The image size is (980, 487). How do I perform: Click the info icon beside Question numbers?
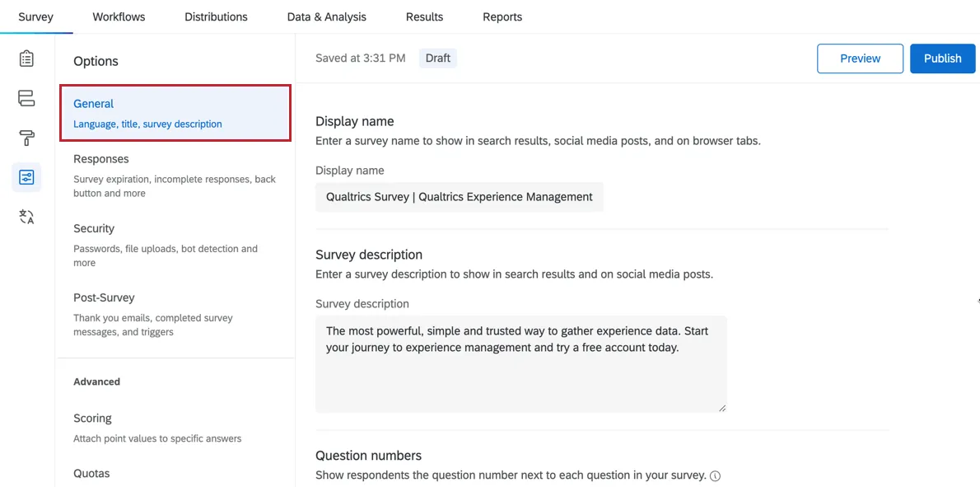pyautogui.click(x=715, y=475)
